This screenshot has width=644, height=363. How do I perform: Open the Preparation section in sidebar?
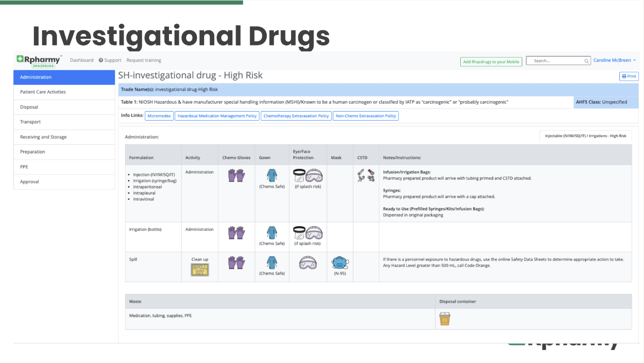[x=64, y=152]
